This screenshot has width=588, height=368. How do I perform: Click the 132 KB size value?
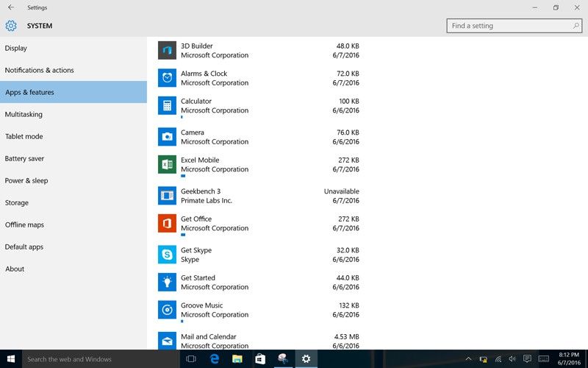(348, 305)
